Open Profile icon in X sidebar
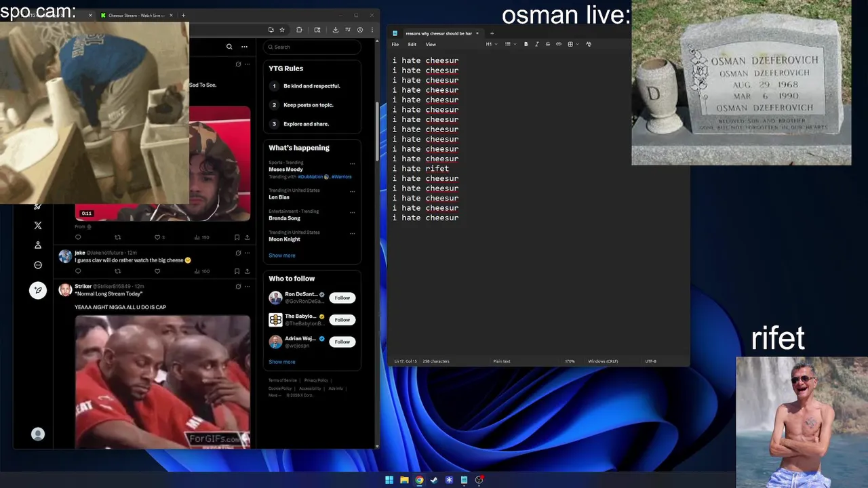The width and height of the screenshot is (868, 488). (x=38, y=245)
